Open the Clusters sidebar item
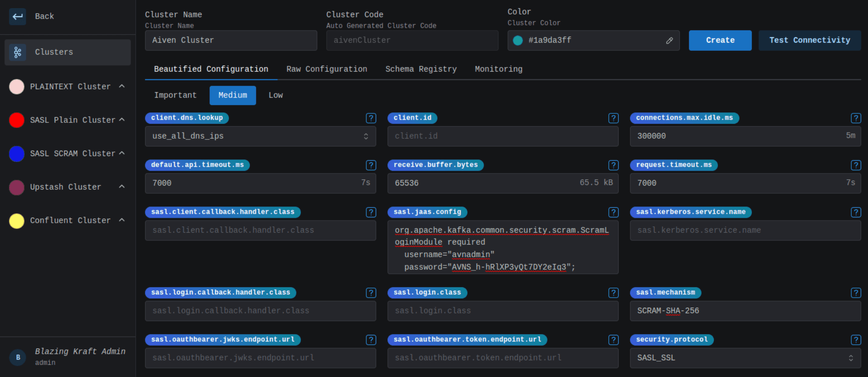This screenshot has height=377, width=868. [x=68, y=52]
